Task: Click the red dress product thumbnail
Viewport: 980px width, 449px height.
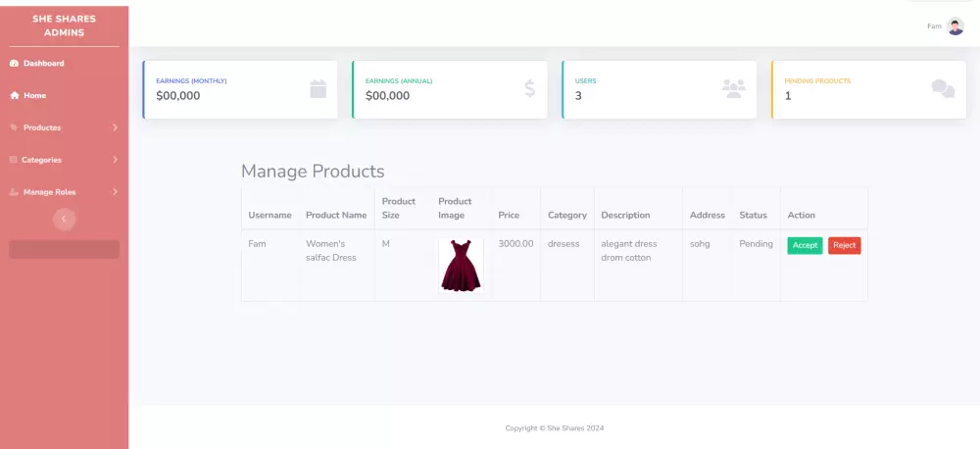Action: point(461,266)
